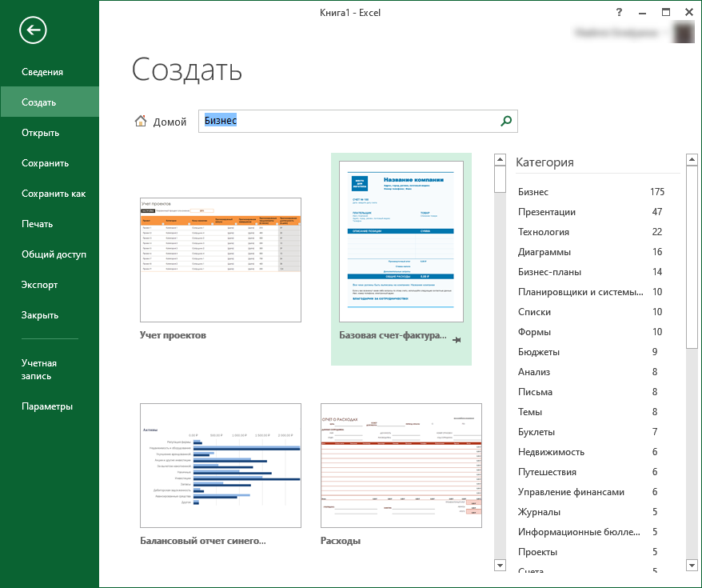
Task: Click the Домой house icon
Action: click(141, 121)
